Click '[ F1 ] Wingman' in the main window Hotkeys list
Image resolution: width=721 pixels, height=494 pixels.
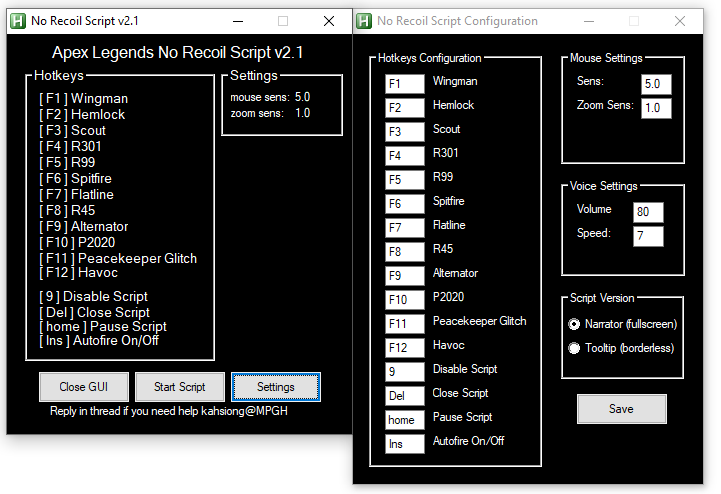pos(84,98)
